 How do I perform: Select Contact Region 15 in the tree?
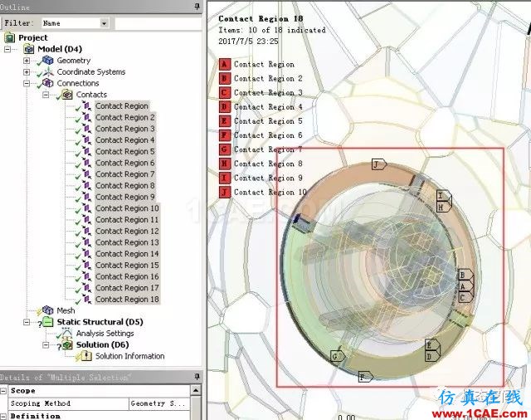coord(127,266)
